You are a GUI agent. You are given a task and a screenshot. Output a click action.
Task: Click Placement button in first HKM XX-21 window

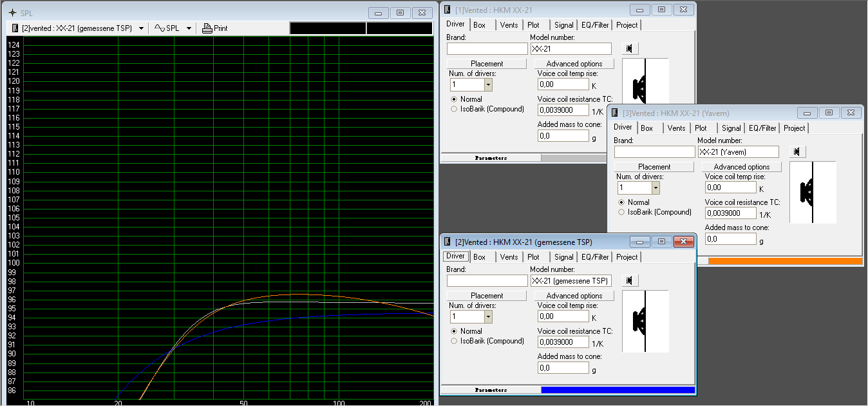487,64
